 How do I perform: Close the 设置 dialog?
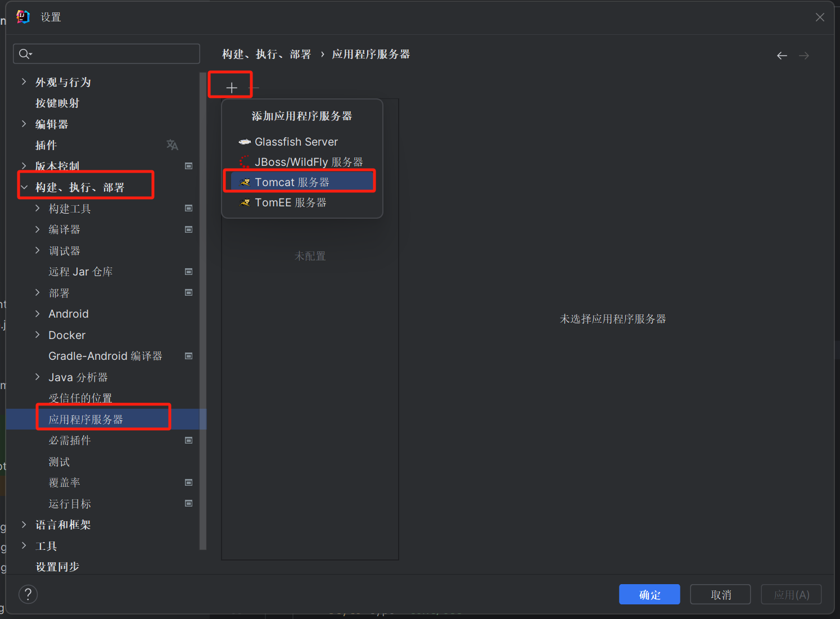tap(820, 17)
